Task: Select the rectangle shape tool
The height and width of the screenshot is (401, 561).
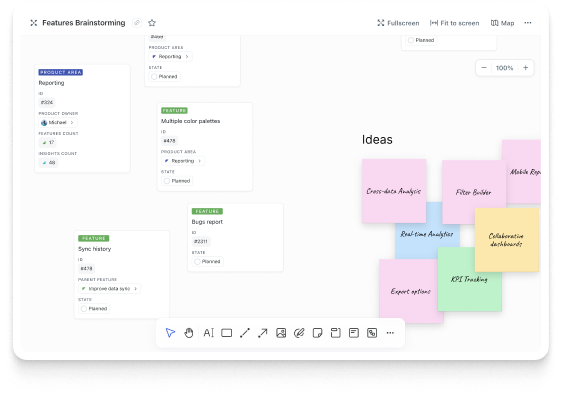Action: (226, 333)
